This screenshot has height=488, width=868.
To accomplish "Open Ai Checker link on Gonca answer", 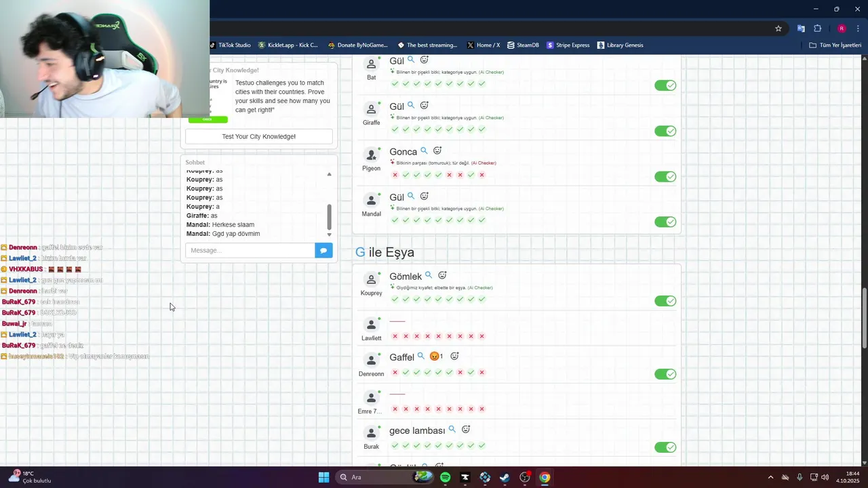I will 484,163.
